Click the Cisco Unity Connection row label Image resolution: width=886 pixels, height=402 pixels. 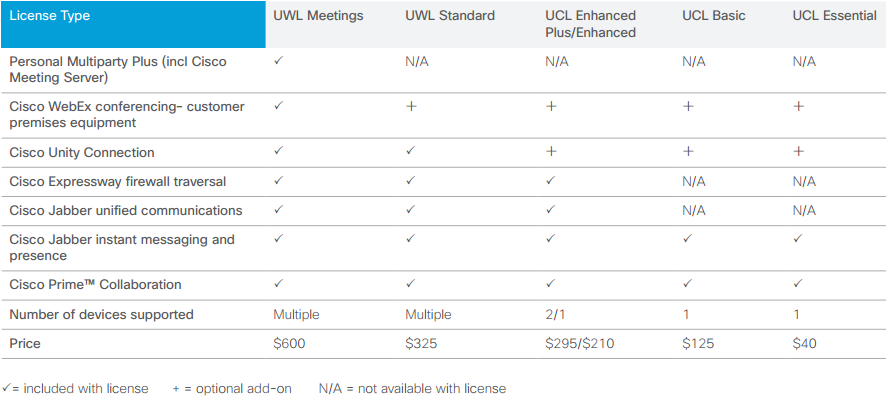click(82, 152)
